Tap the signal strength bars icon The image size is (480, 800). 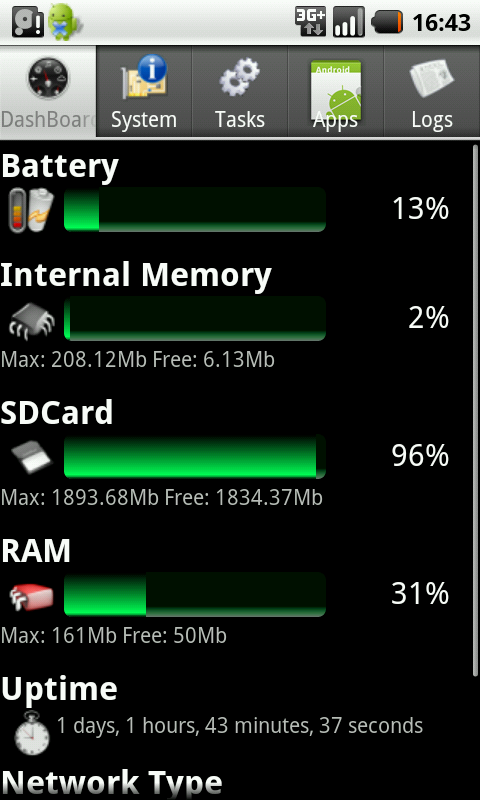click(348, 22)
